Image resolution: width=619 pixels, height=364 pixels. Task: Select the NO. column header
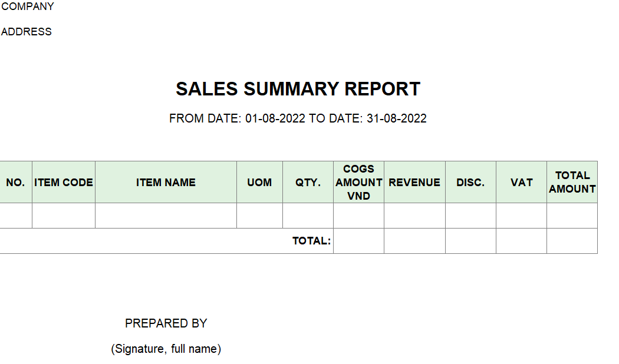click(15, 182)
